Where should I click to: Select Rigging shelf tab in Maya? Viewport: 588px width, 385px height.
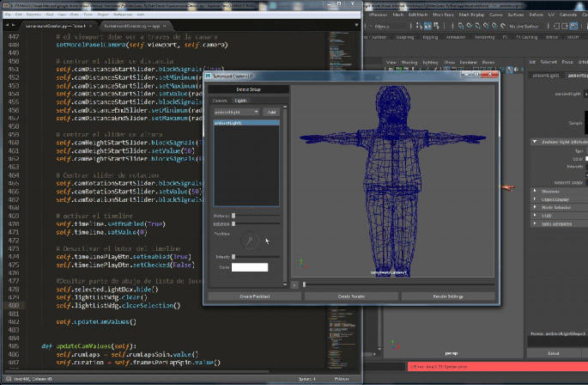click(x=430, y=37)
